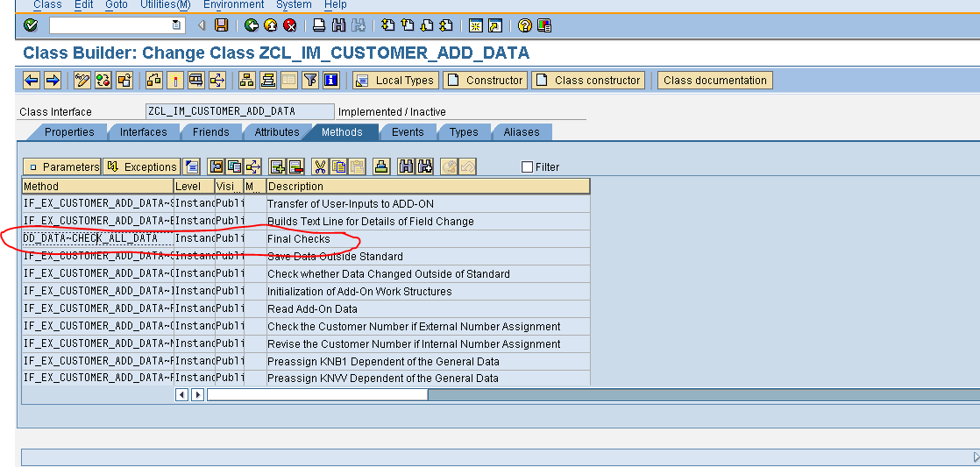Copy the method using the copy icon near scissors

click(338, 166)
